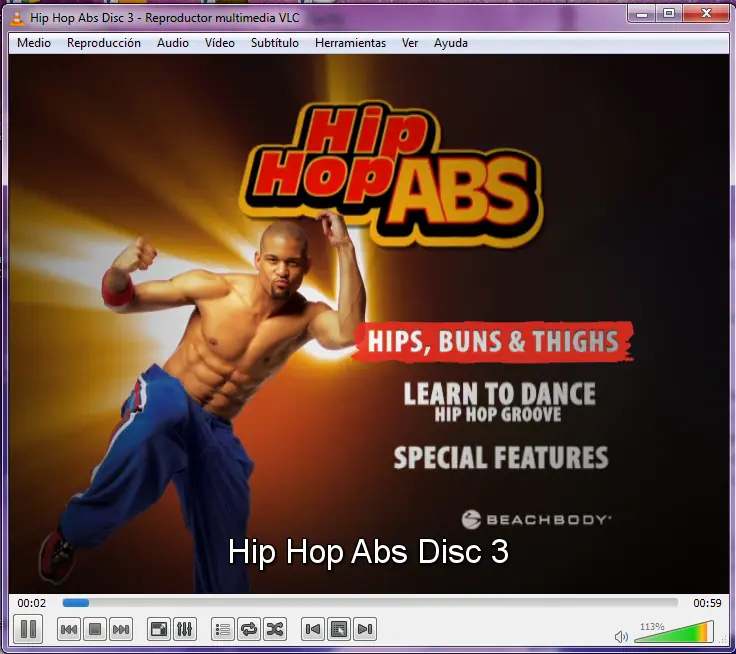Screen dimensions: 736x654
Task: Toggle shuffle random playback icon
Action: (x=275, y=629)
